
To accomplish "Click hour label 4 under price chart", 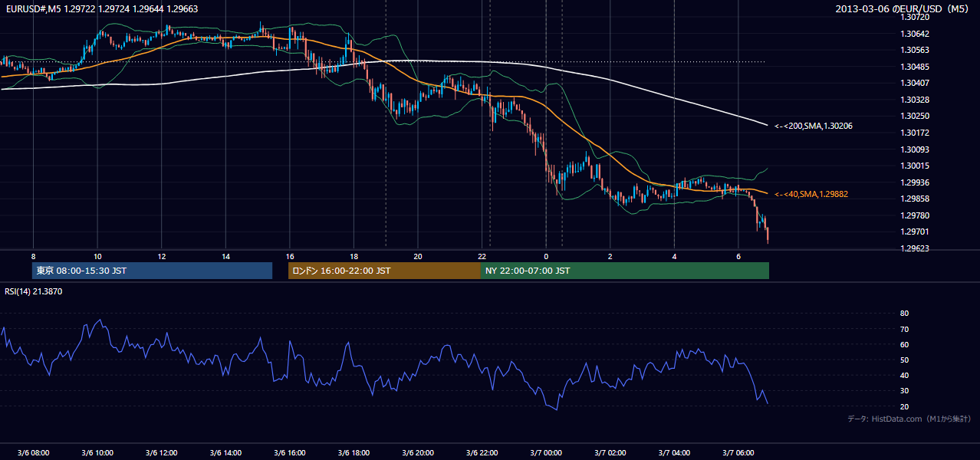I will [x=674, y=256].
